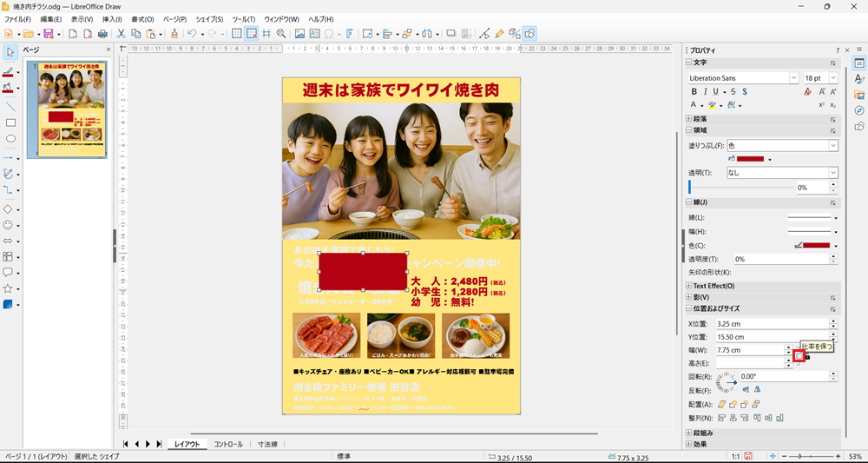Click the Superscript x² icon
Image resolution: width=868 pixels, height=463 pixels.
[821, 104]
